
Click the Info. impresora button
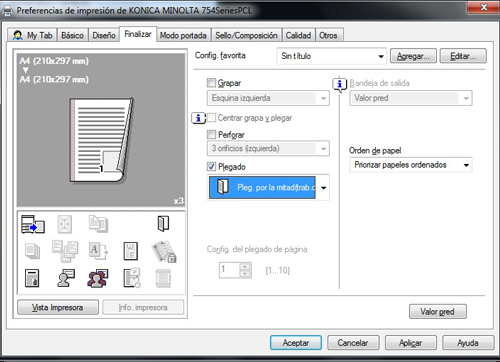(x=143, y=307)
